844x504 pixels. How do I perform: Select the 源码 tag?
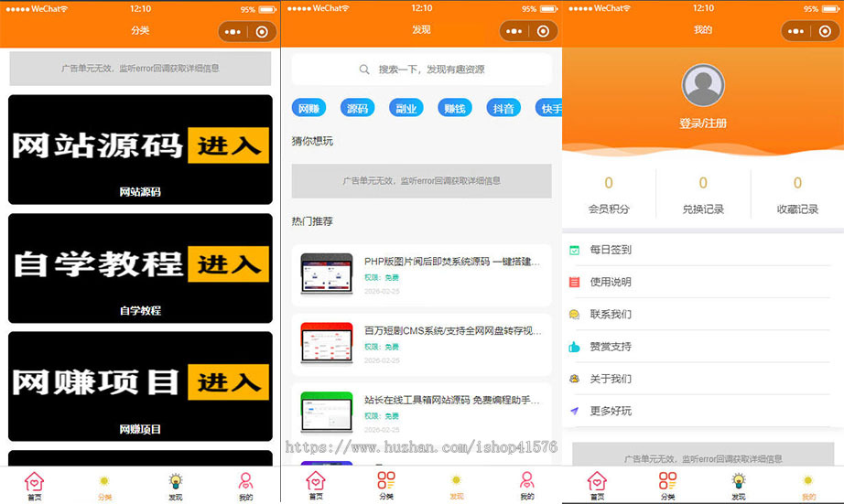tap(357, 108)
